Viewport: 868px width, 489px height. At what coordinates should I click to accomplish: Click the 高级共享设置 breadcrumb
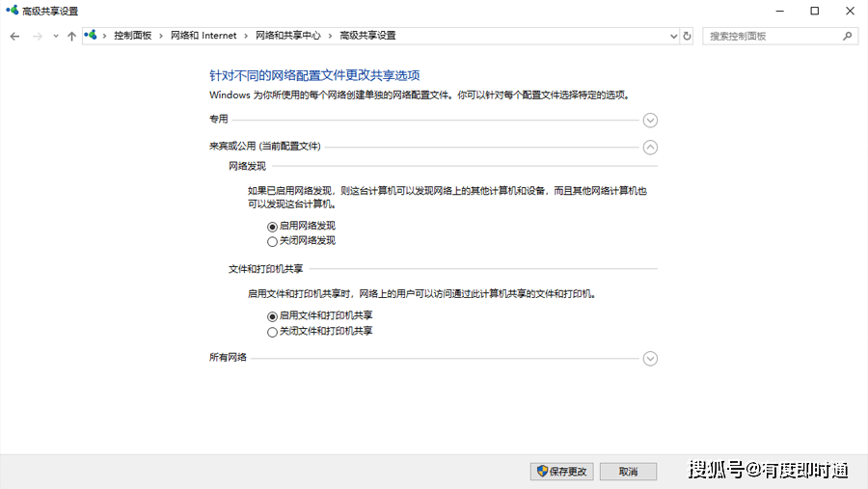pyautogui.click(x=367, y=36)
